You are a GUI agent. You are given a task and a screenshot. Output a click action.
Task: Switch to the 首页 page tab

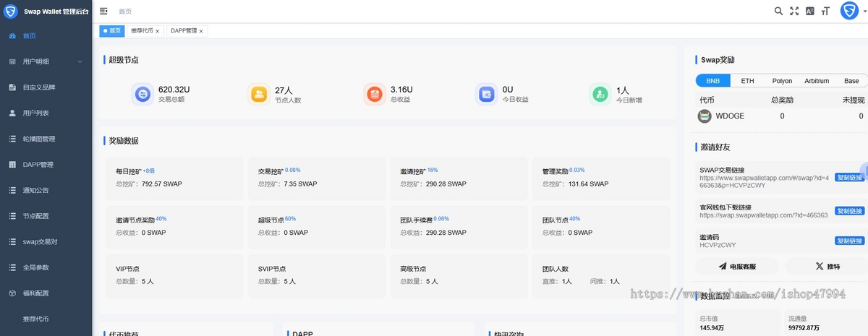click(111, 31)
